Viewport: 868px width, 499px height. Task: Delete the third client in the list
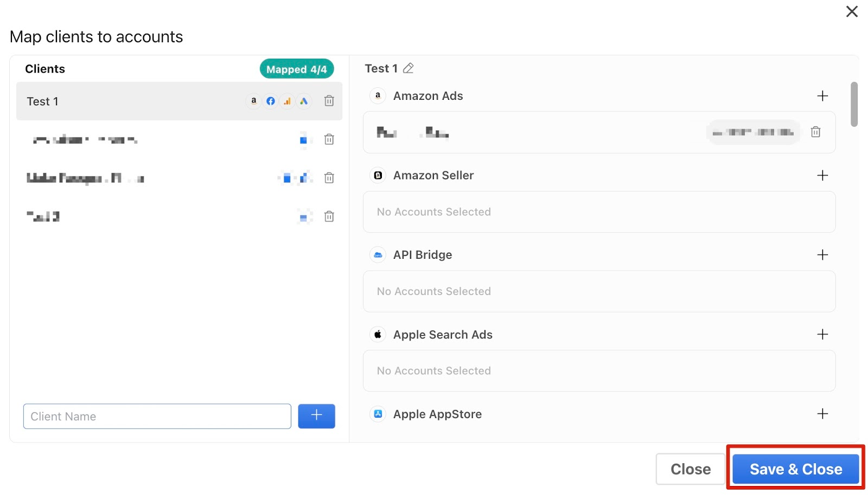329,178
